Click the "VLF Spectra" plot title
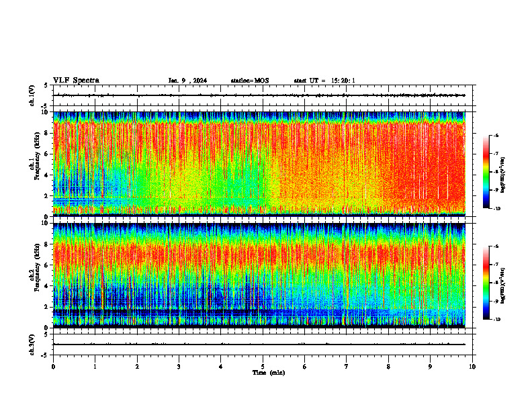 [x=76, y=81]
